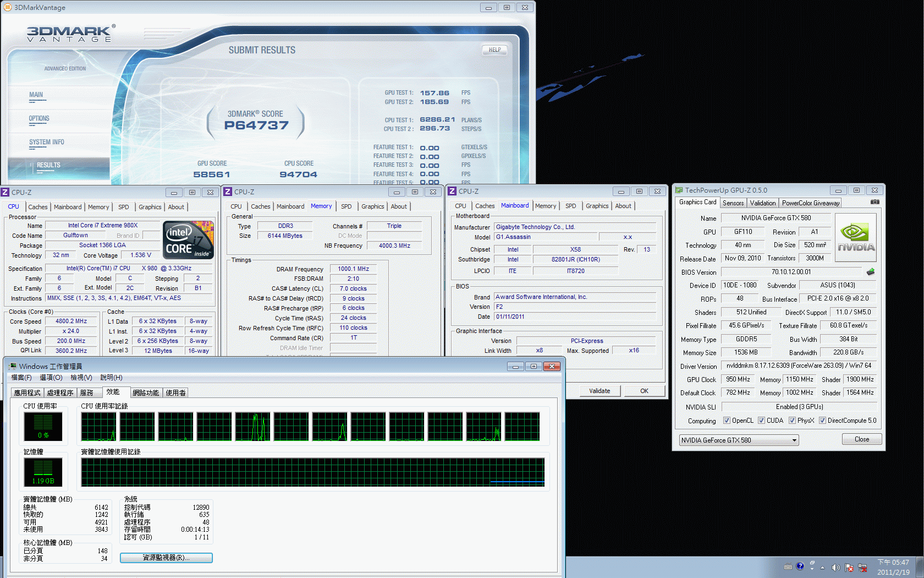The image size is (924, 578).
Task: Open the disconnected network tray icon
Action: click(x=862, y=568)
